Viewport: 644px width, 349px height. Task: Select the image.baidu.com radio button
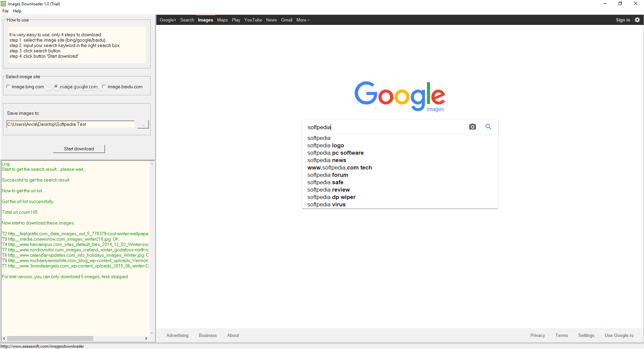tap(104, 87)
